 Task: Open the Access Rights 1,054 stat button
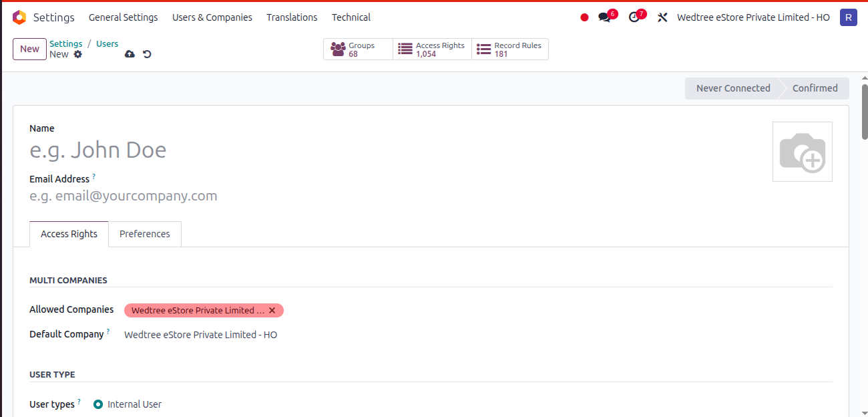pos(433,49)
